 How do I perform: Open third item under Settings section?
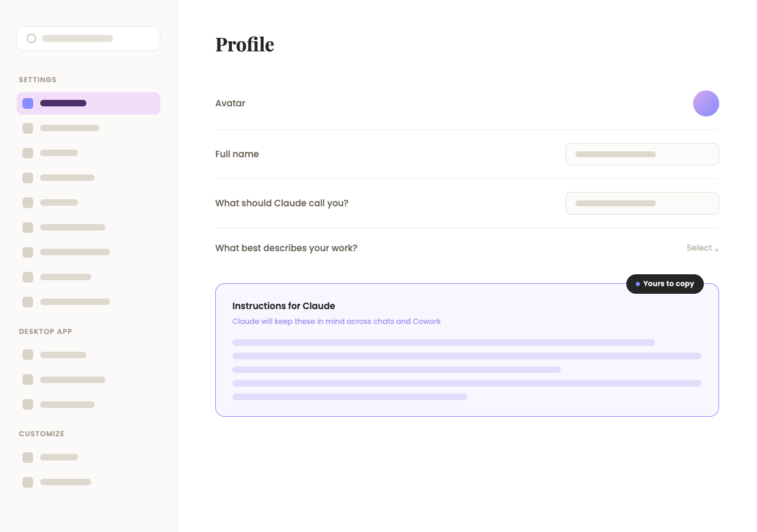point(88,153)
